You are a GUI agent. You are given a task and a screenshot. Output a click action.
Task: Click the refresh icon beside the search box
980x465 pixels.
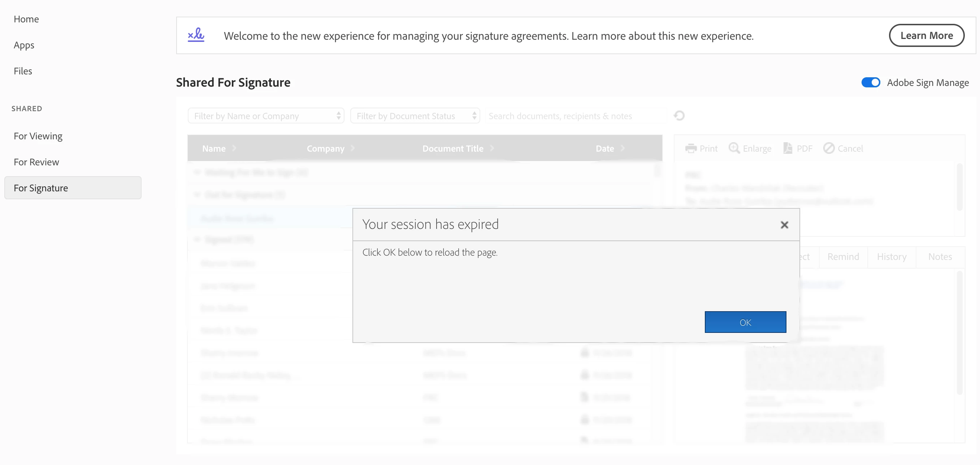pos(679,116)
